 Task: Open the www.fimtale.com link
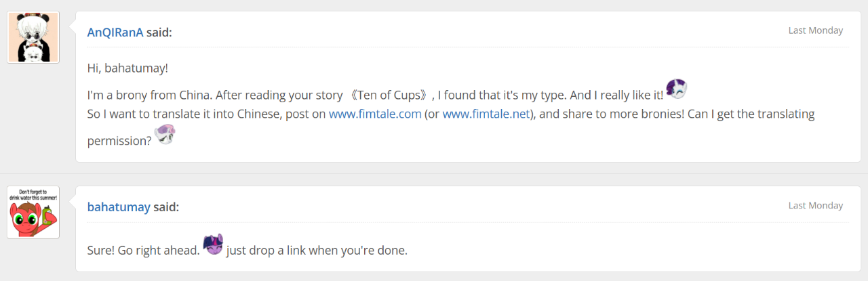(375, 114)
